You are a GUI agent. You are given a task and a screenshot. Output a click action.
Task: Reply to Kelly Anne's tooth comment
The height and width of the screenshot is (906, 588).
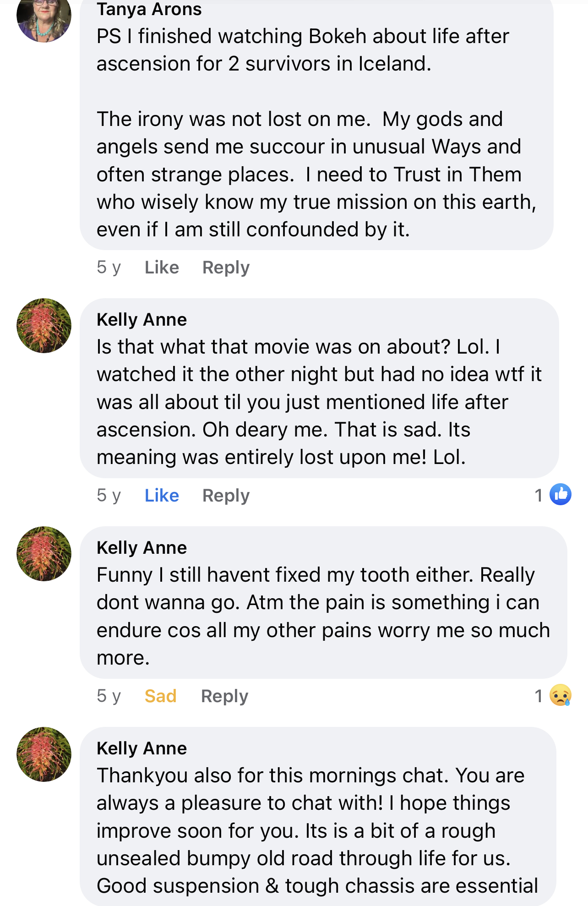pos(225,696)
